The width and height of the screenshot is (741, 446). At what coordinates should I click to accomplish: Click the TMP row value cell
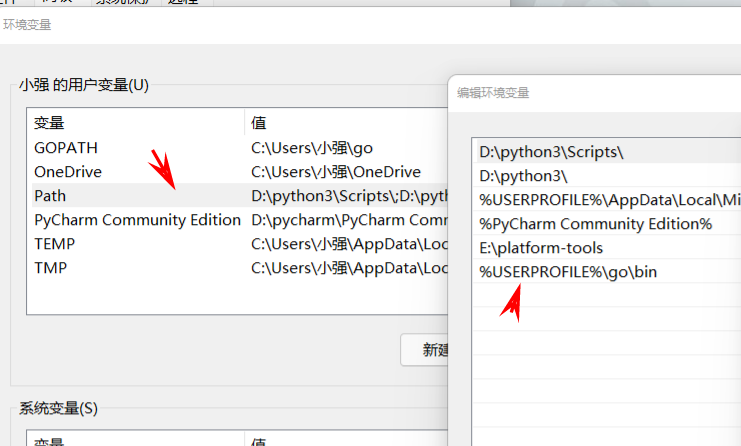[349, 268]
